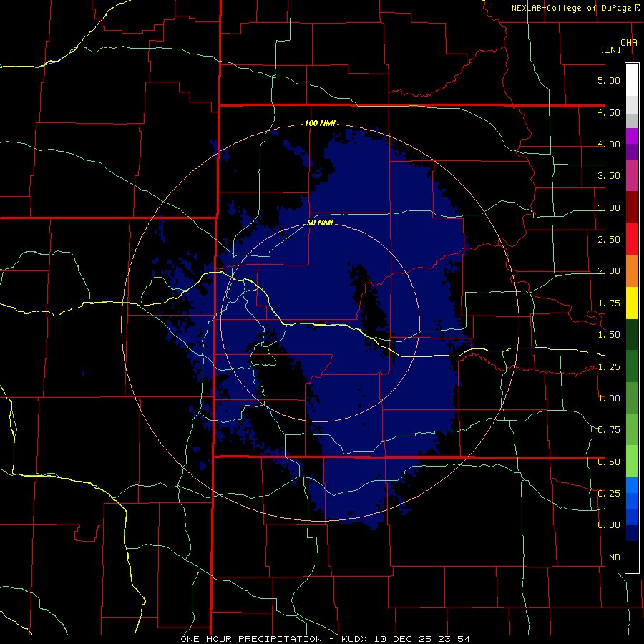Click the 3.00 legend value
This screenshot has width=644, height=644.
click(609, 208)
